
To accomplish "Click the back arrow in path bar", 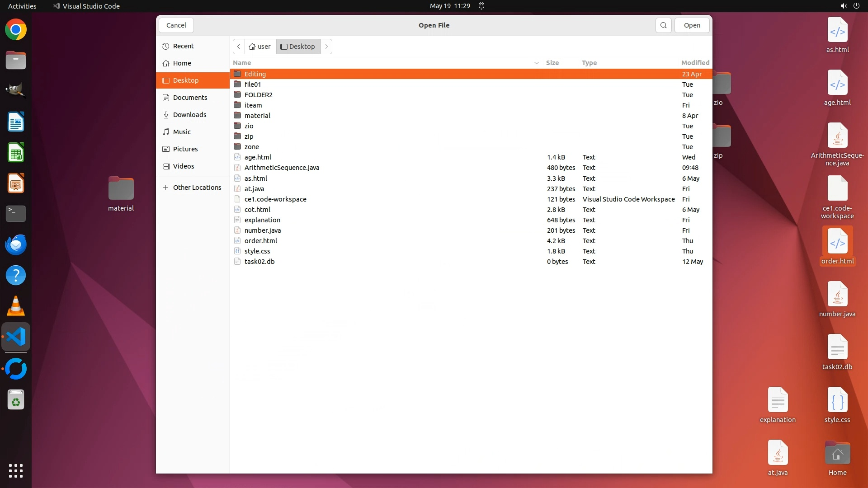I will (239, 47).
